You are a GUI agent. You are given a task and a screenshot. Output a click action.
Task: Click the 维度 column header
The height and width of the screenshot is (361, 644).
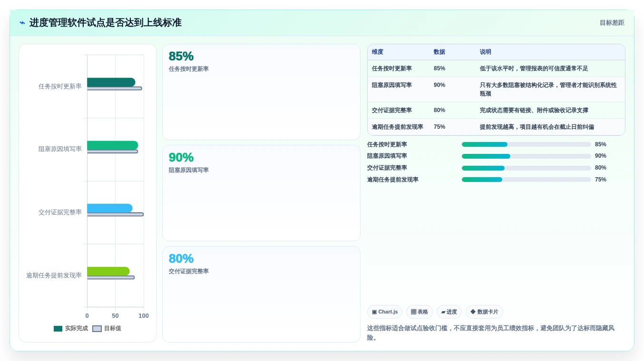pos(378,52)
